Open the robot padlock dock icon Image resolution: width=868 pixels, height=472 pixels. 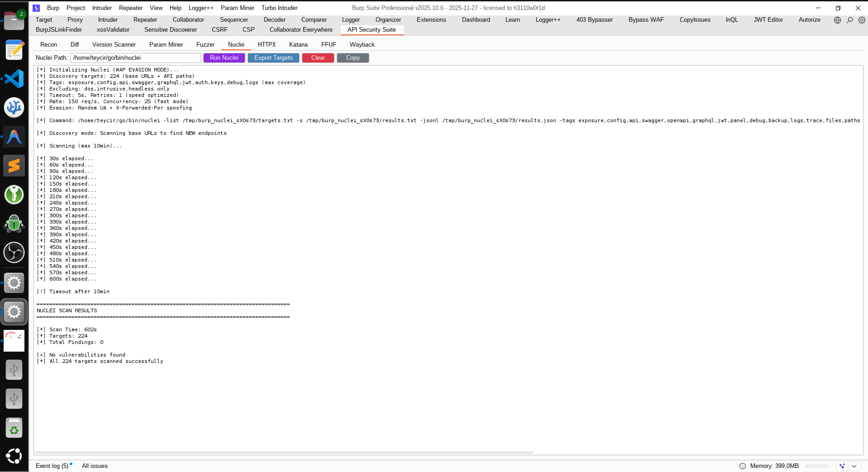pos(14,224)
